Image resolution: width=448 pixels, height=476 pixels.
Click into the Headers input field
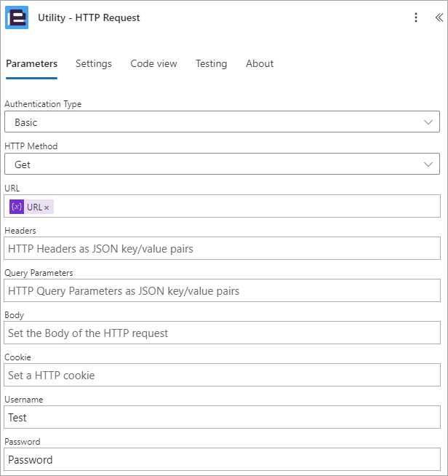tap(222, 248)
